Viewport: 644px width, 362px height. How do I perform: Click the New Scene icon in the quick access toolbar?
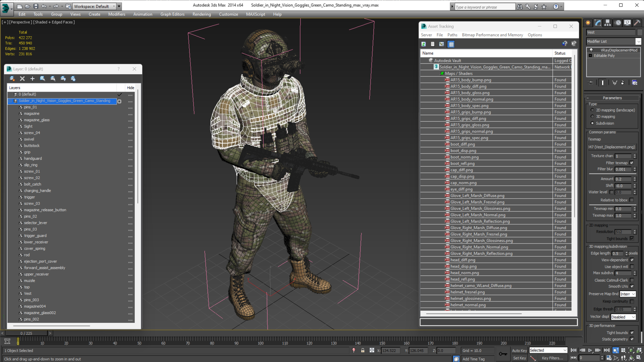[x=19, y=6]
